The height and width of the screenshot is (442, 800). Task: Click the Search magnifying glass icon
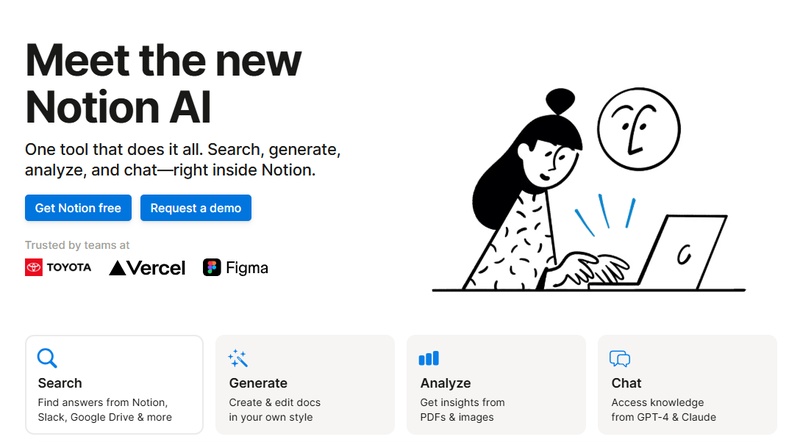[47, 358]
